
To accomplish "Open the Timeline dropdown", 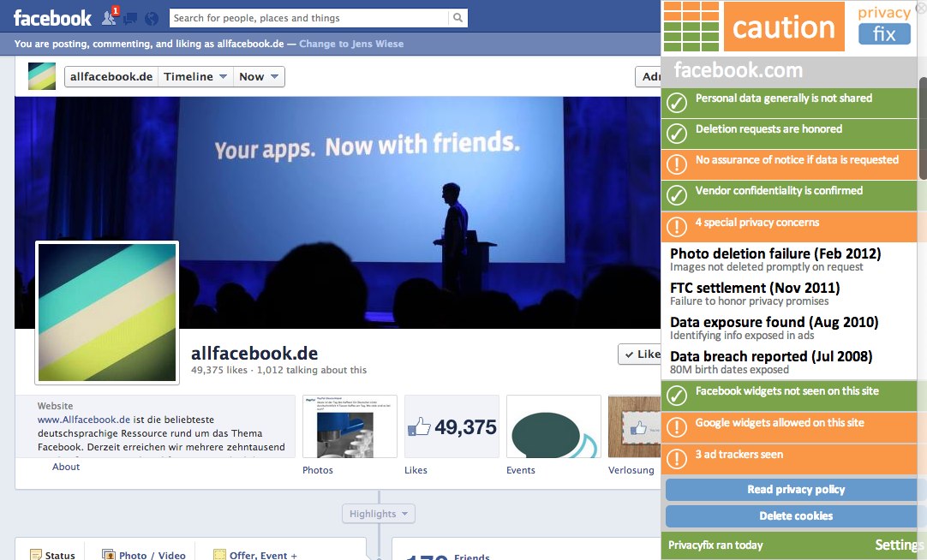I will click(x=195, y=77).
